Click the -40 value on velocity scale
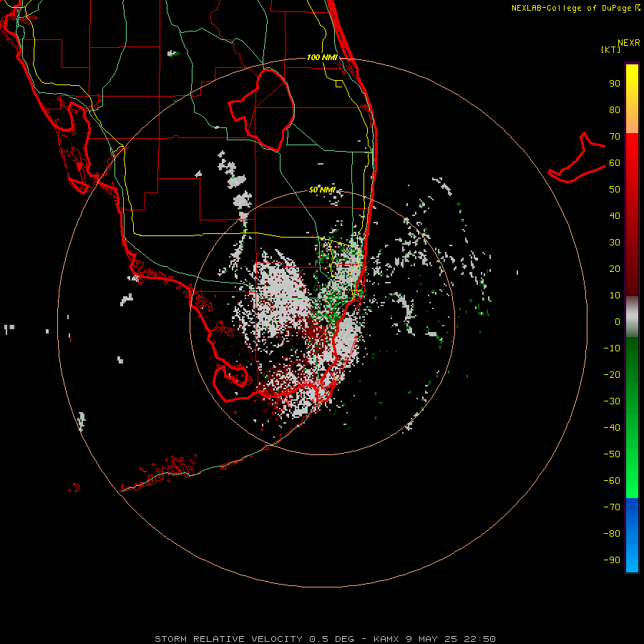The height and width of the screenshot is (644, 644). tap(612, 428)
